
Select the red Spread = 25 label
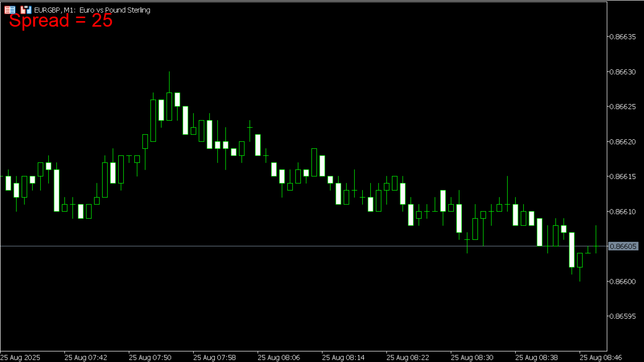(61, 21)
